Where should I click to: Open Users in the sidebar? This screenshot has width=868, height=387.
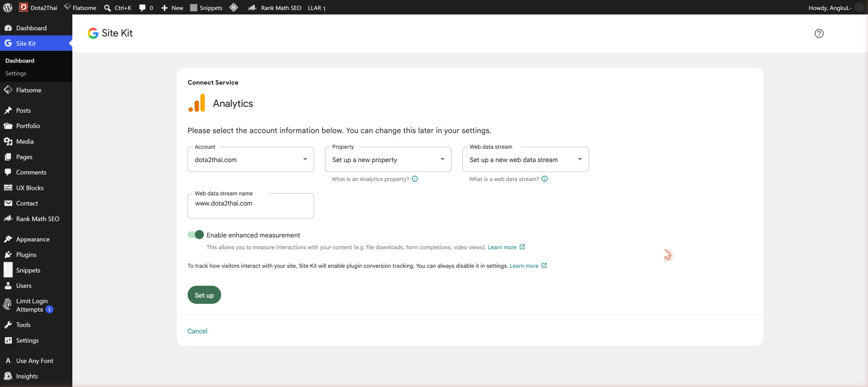pyautogui.click(x=36, y=286)
